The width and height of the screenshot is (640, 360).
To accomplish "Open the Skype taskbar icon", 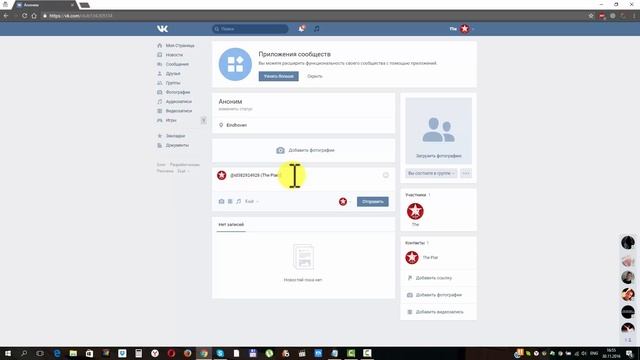I will click(x=220, y=353).
